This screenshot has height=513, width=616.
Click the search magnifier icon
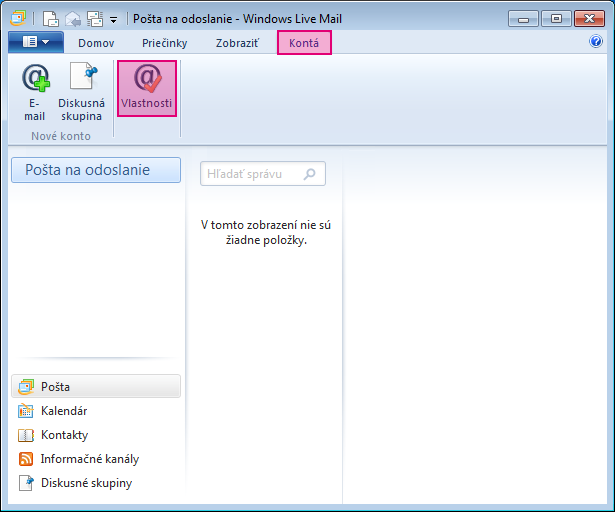(310, 174)
